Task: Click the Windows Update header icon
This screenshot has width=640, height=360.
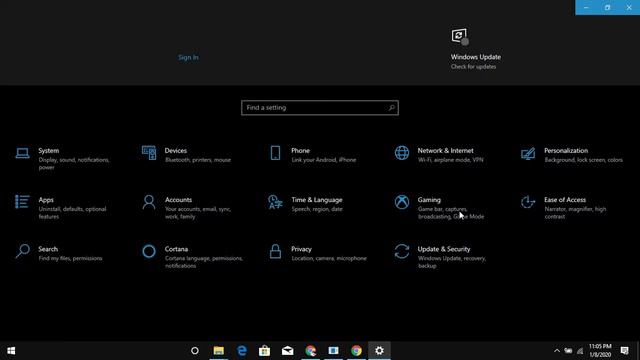Action: [460, 37]
